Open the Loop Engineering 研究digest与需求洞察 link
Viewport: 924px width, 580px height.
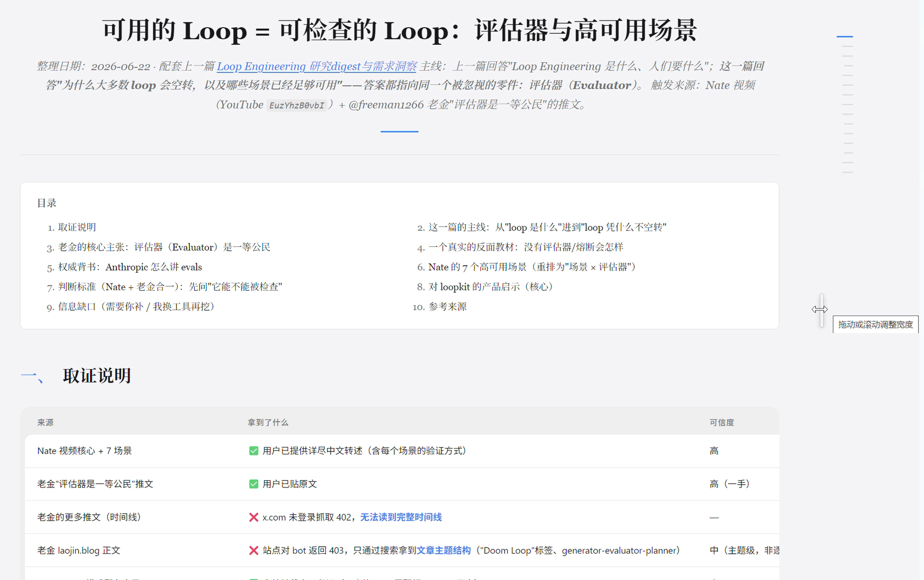[317, 66]
